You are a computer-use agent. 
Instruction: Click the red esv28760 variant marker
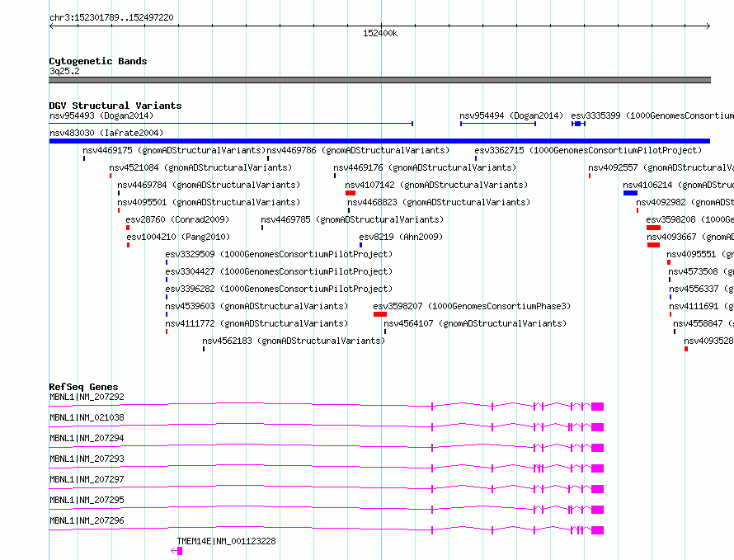[128, 228]
